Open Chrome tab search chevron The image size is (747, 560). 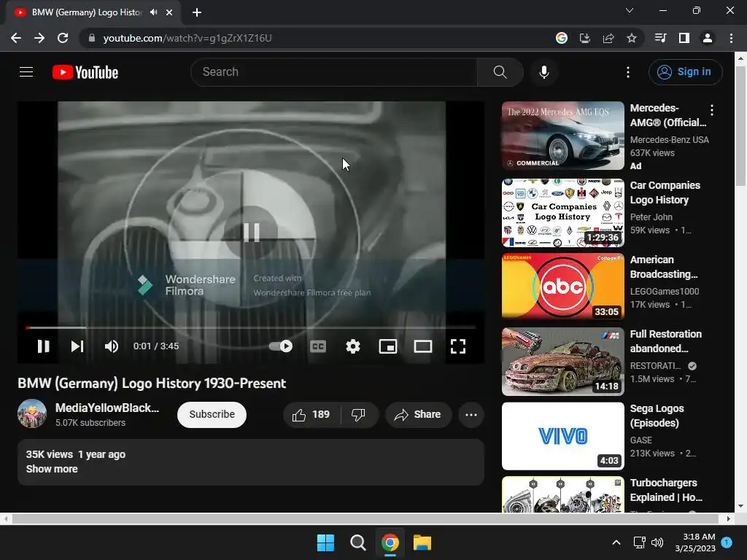[x=630, y=10]
